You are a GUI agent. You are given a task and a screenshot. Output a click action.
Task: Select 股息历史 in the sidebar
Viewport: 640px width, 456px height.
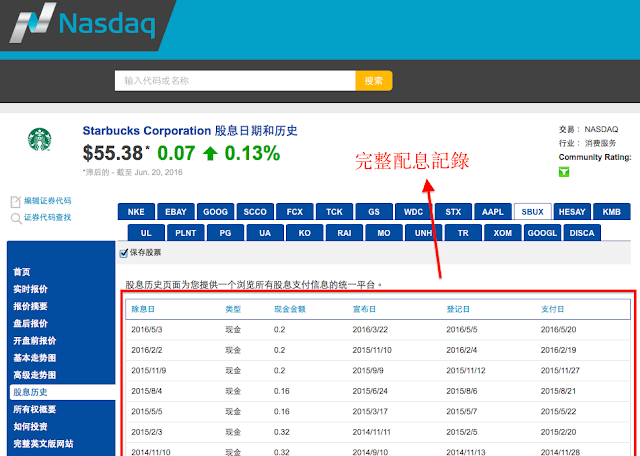62,392
